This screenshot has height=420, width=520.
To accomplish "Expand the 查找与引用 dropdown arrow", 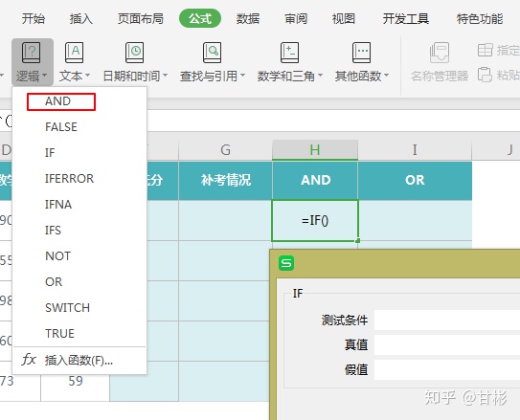I will (242, 76).
